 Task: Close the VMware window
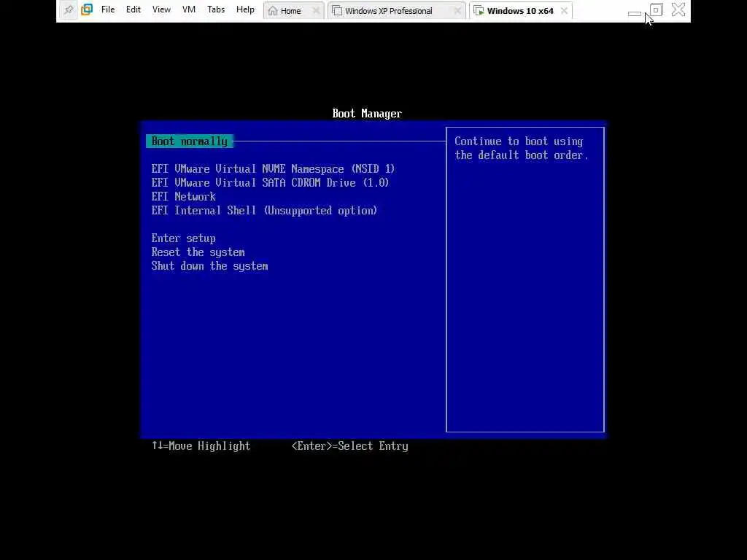point(678,9)
